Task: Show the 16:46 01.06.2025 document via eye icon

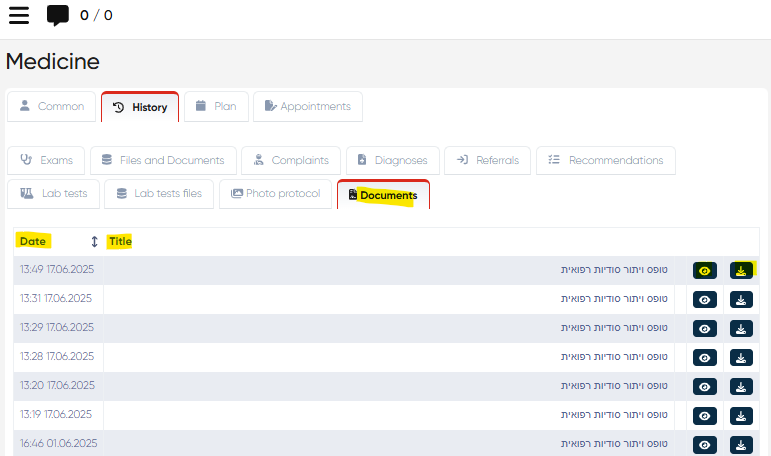Action: coord(705,445)
